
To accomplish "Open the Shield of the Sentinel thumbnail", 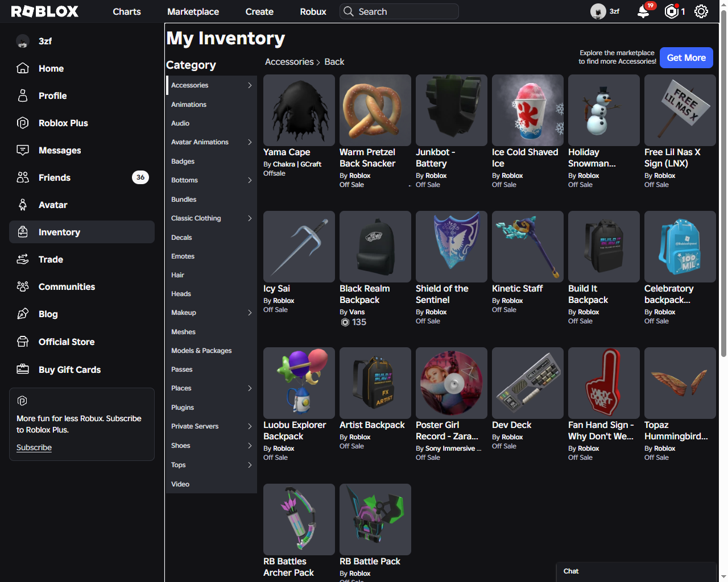I will pyautogui.click(x=452, y=247).
